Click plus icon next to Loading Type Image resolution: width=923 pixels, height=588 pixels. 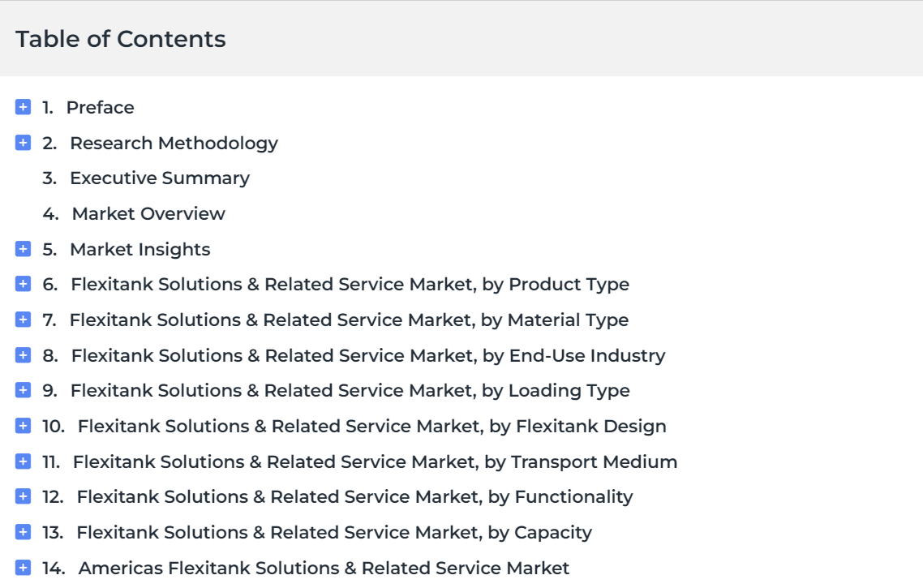tap(23, 390)
